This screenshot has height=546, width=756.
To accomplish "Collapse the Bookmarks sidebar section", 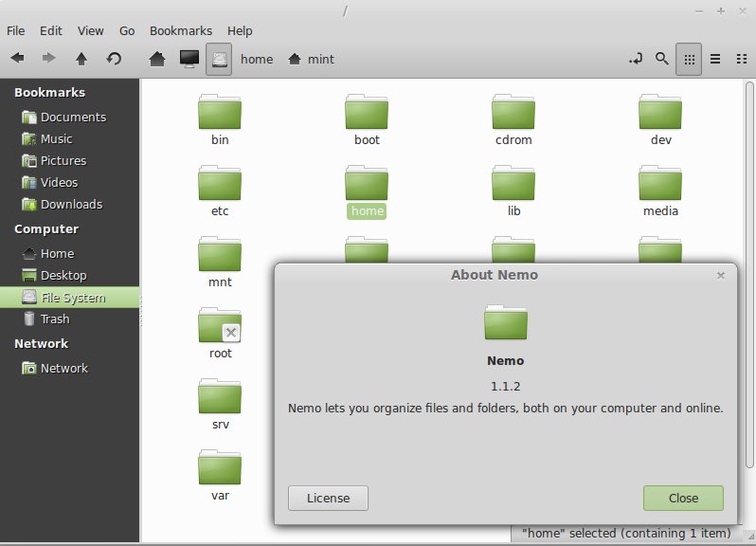I will pos(49,92).
